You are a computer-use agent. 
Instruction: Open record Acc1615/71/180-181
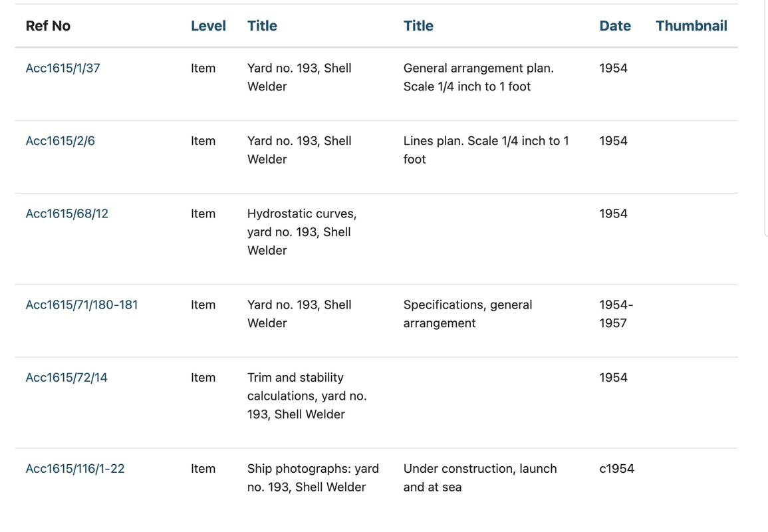81,305
